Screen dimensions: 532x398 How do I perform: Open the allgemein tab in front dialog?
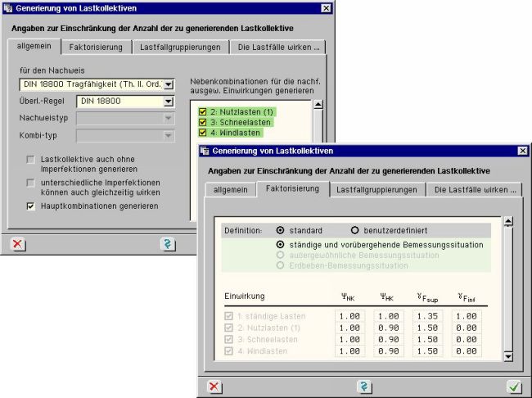(226, 189)
